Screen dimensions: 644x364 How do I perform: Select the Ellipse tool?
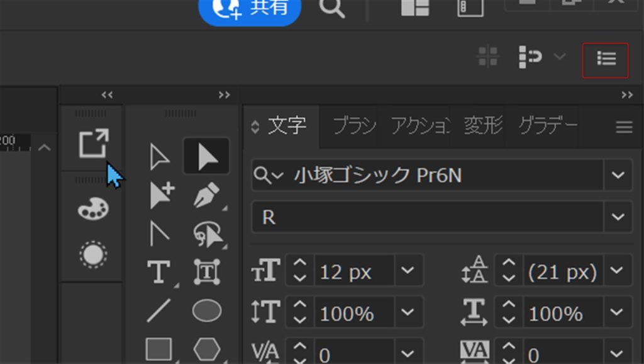pyautogui.click(x=206, y=310)
